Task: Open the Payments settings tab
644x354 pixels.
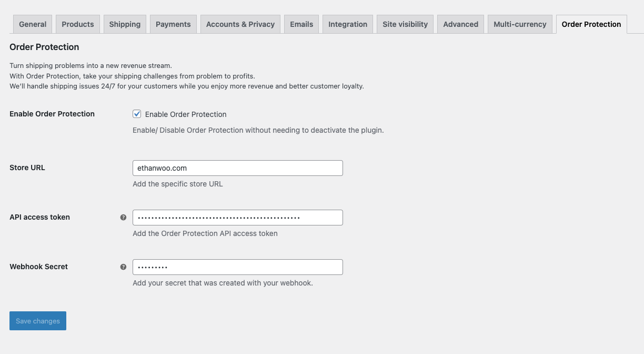Action: tap(173, 24)
